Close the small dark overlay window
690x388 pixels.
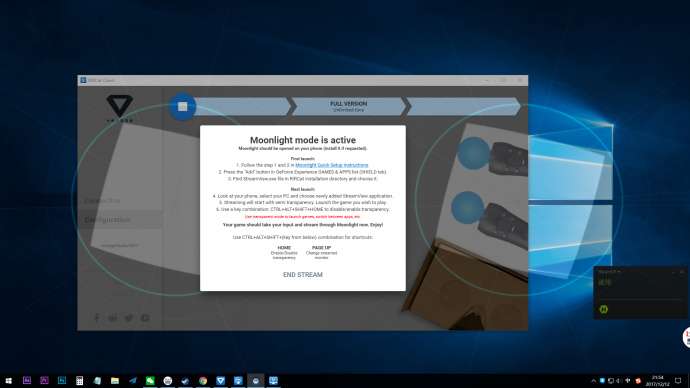pos(682,272)
